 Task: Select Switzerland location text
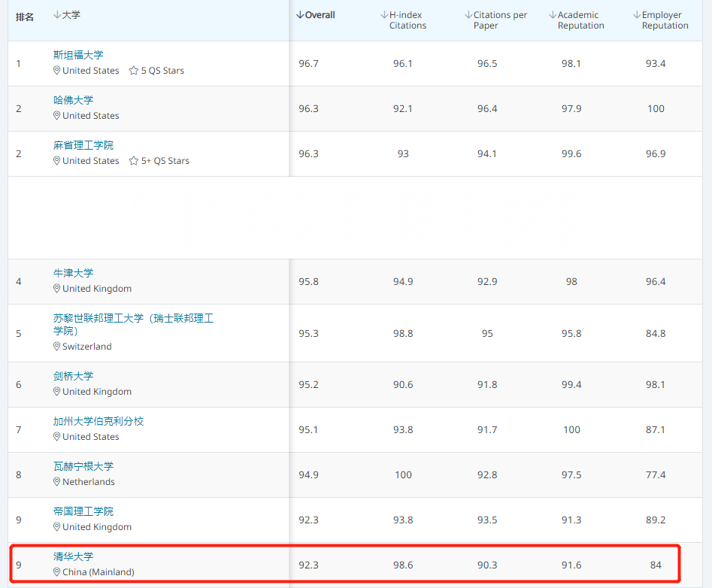tap(86, 347)
